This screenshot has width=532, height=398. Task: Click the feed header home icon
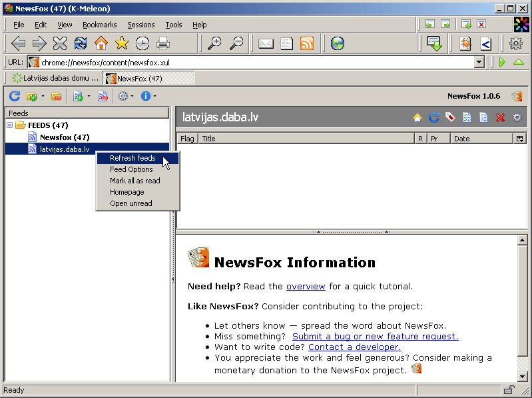(417, 117)
